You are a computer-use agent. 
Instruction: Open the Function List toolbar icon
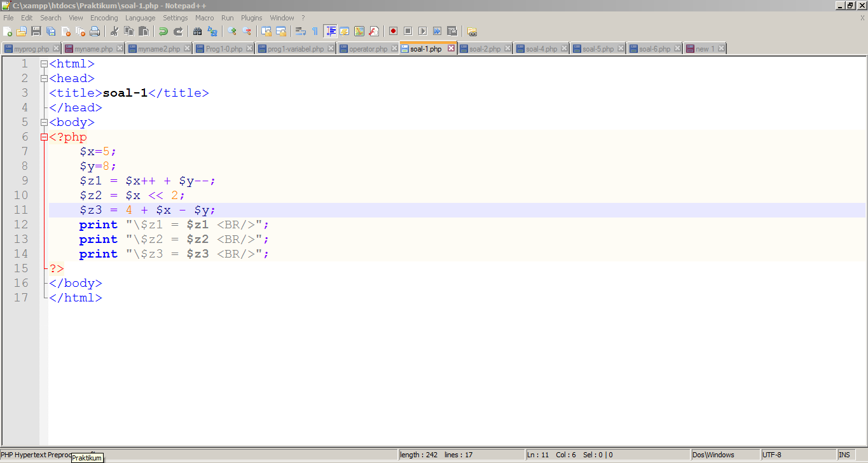pyautogui.click(x=374, y=31)
